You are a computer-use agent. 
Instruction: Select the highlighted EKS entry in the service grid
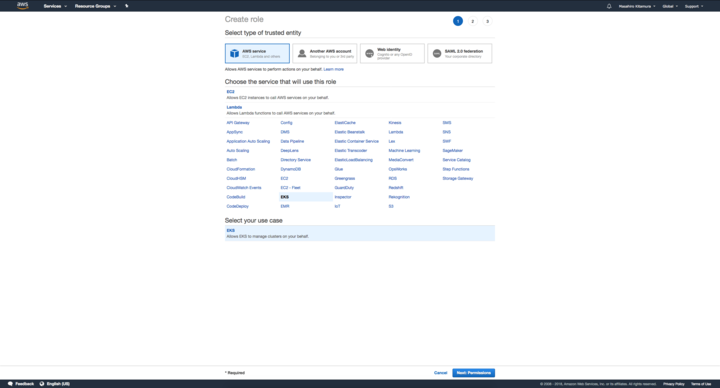[x=306, y=197]
